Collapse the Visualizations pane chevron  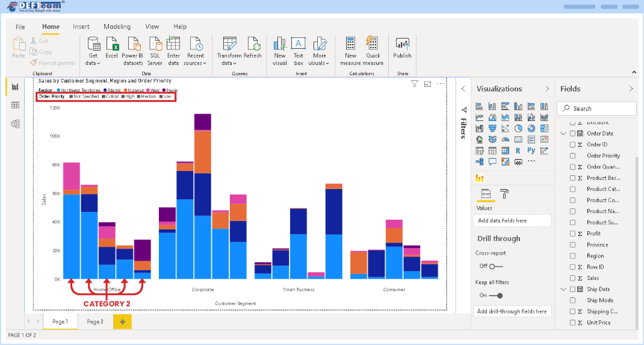pos(546,89)
